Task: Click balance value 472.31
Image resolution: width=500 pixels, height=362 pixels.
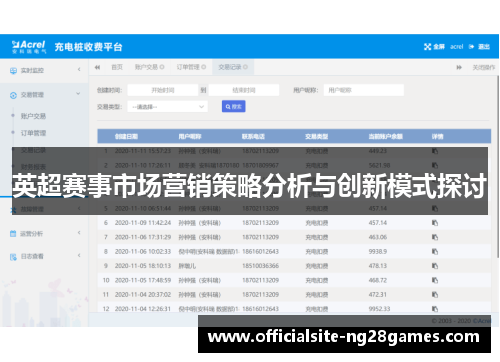Action: [378, 294]
